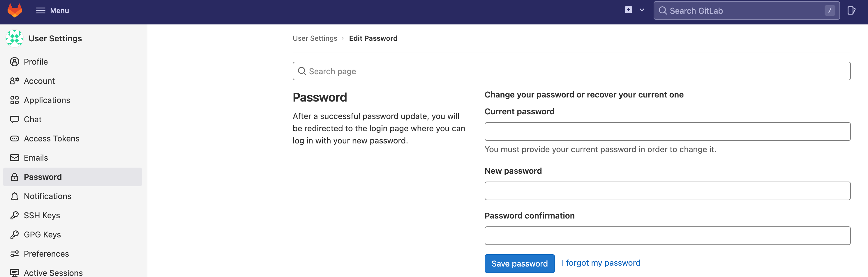The height and width of the screenshot is (277, 868).
Task: Expand the create new dropdown chevron
Action: click(x=642, y=10)
